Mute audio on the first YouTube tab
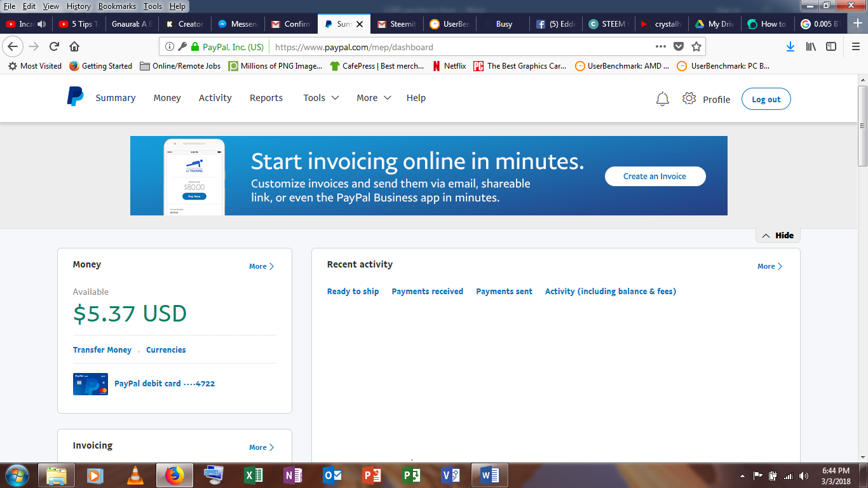 coord(42,24)
